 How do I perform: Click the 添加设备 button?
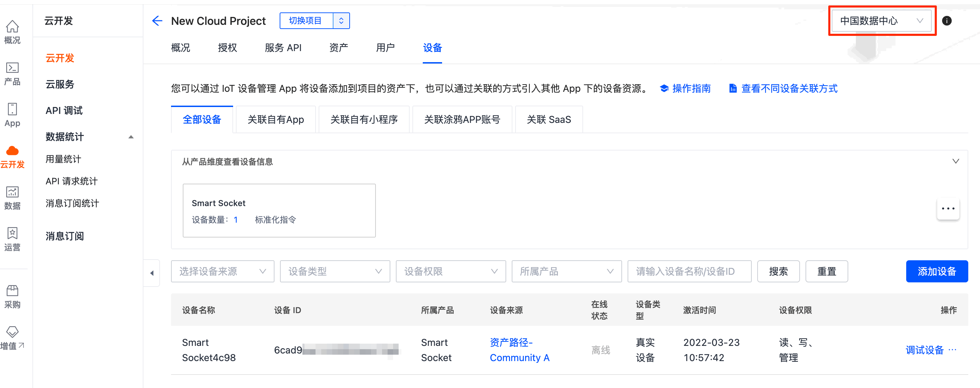point(937,271)
